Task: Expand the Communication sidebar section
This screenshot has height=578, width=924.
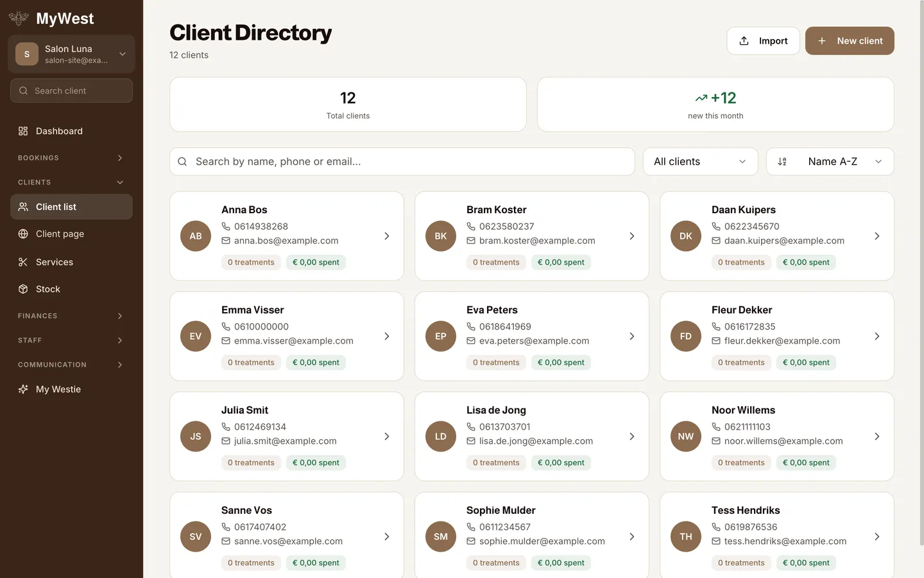Action: 71,365
